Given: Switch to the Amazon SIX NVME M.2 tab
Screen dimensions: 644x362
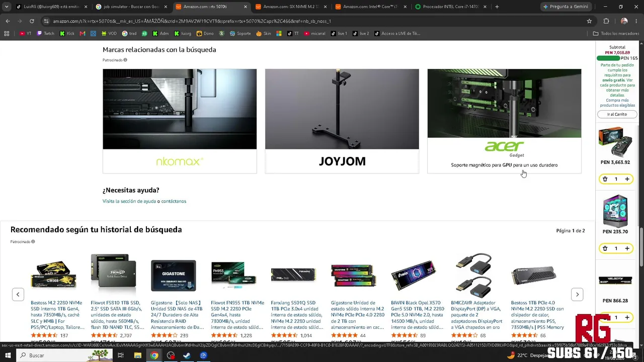Looking at the screenshot, I should 291,7.
